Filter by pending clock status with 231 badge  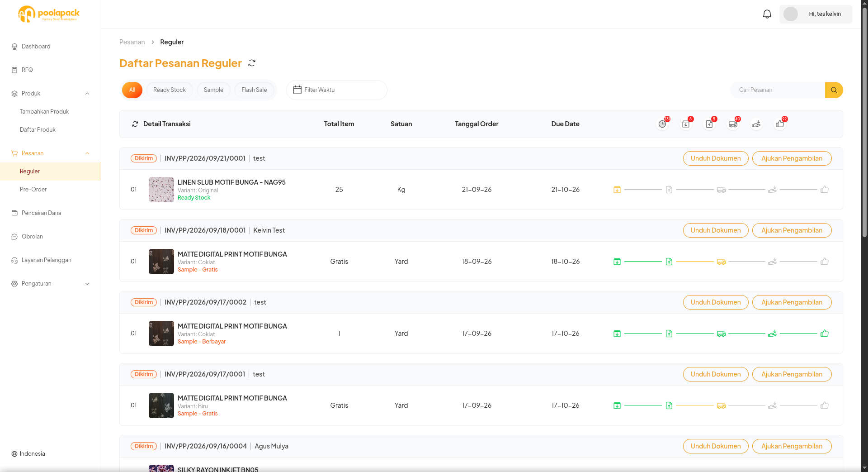coord(662,124)
